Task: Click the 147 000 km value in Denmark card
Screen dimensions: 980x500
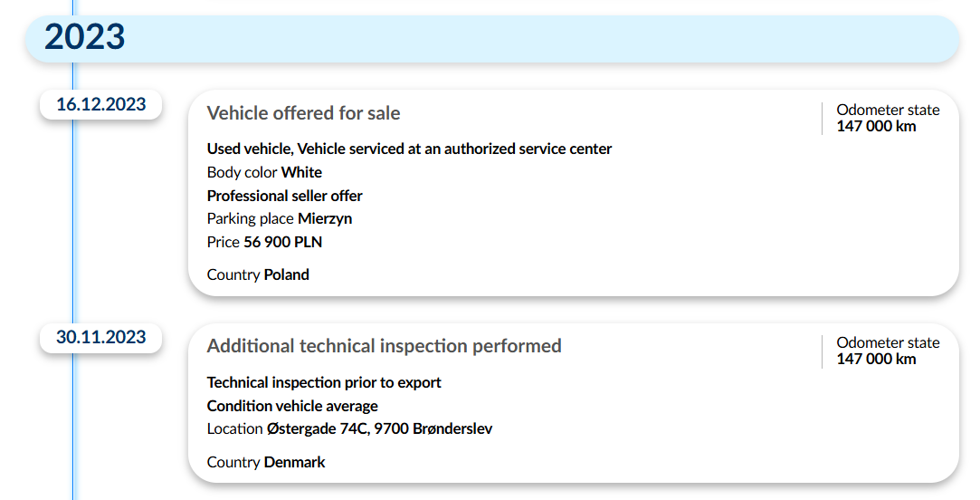Action: pos(876,360)
